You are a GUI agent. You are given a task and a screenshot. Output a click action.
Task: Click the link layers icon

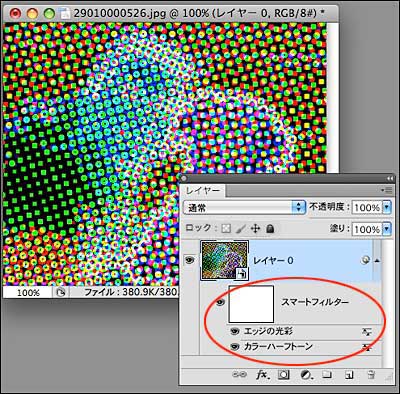coord(239,375)
